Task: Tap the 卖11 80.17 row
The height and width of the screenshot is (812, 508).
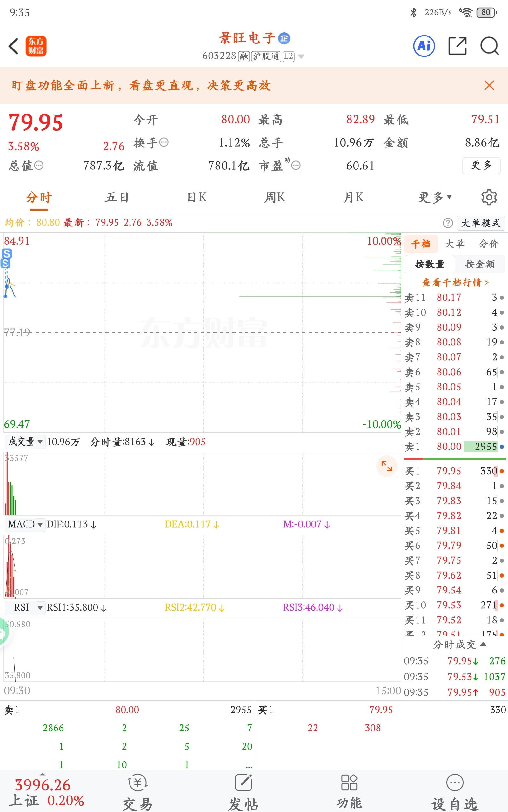Action: click(454, 298)
